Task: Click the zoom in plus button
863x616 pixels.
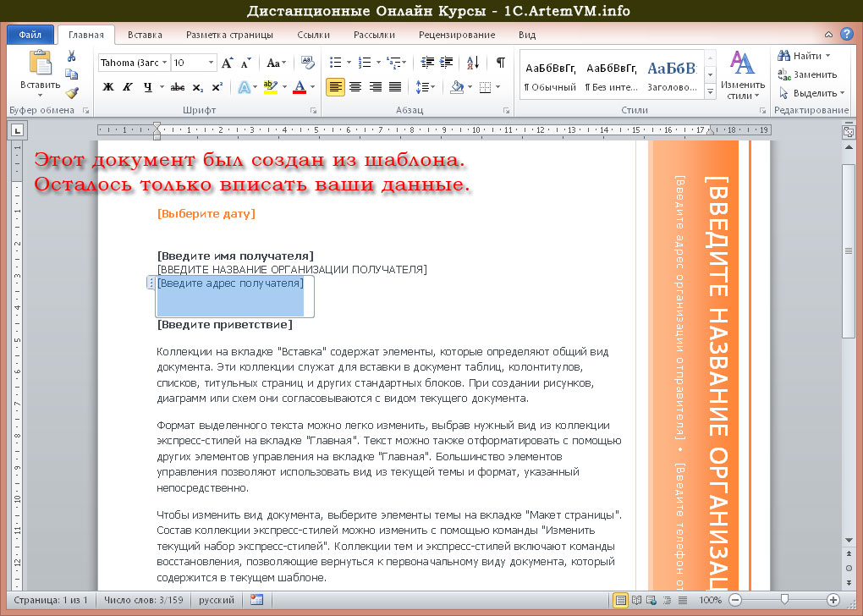Action: click(x=833, y=600)
